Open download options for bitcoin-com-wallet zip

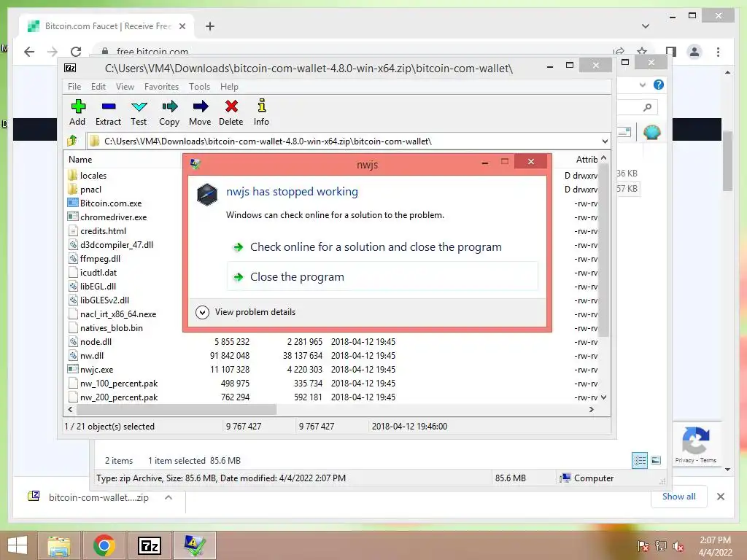click(169, 497)
